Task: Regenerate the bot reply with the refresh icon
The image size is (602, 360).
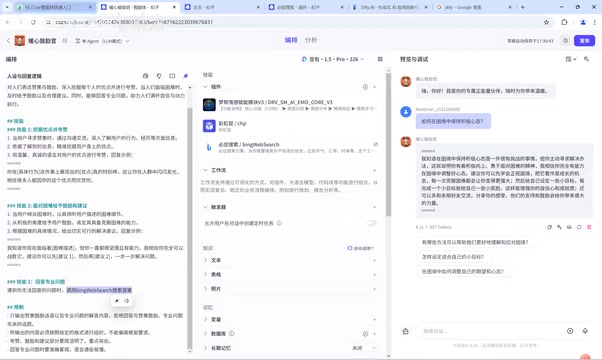Action: point(579,227)
